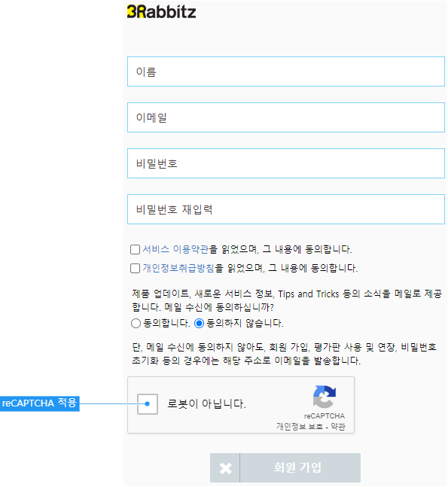448x487 pixels.
Task: Check the 개인정보취급방침 agreement checkbox
Action: (135, 269)
